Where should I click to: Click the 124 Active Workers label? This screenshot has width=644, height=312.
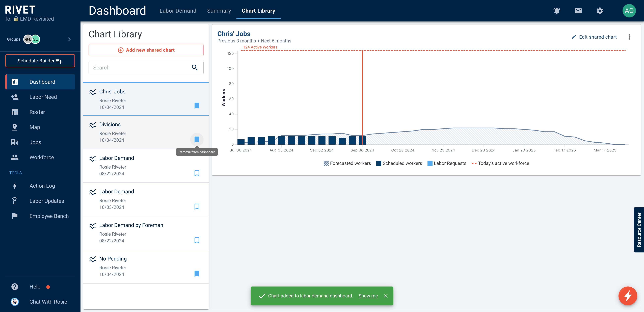(260, 47)
